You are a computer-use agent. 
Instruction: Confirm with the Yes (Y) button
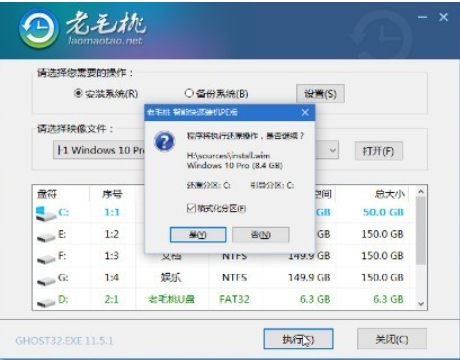click(x=198, y=235)
